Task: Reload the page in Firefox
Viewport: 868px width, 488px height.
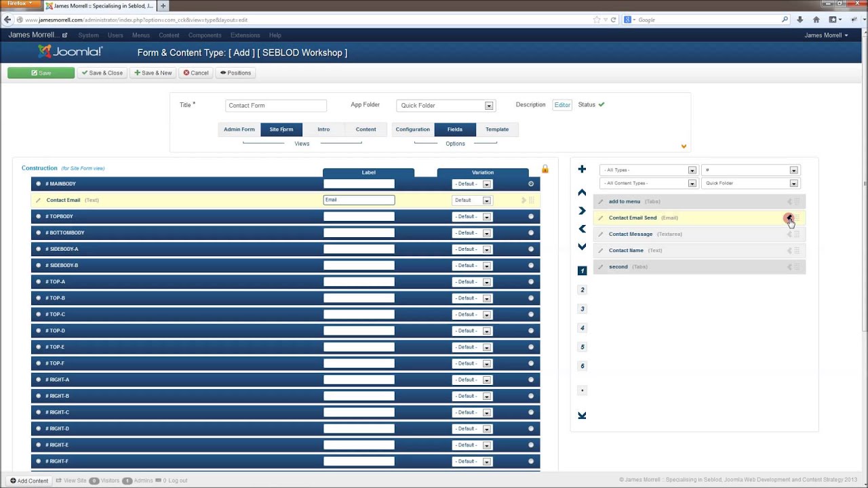Action: tap(614, 20)
